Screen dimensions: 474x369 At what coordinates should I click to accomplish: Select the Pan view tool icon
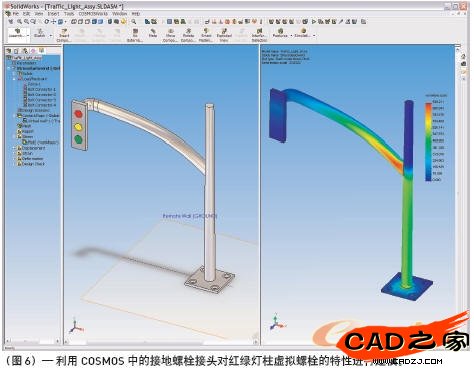click(53, 22)
